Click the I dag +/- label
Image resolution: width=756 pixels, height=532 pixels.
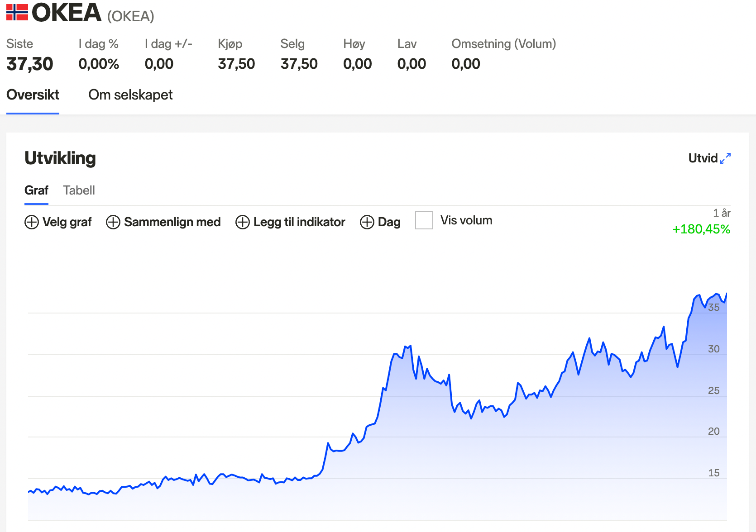168,44
